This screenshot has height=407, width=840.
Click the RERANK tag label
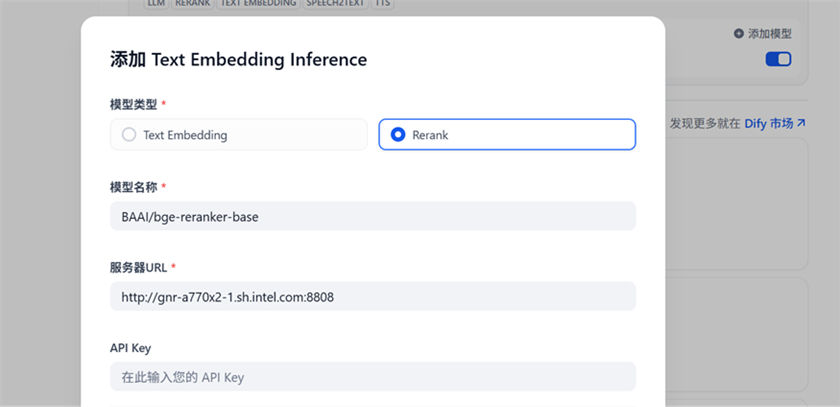(192, 4)
